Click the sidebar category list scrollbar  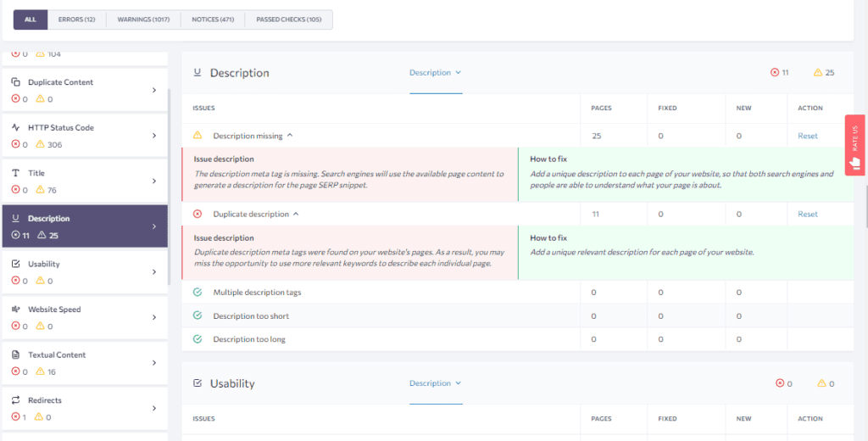[x=169, y=186]
